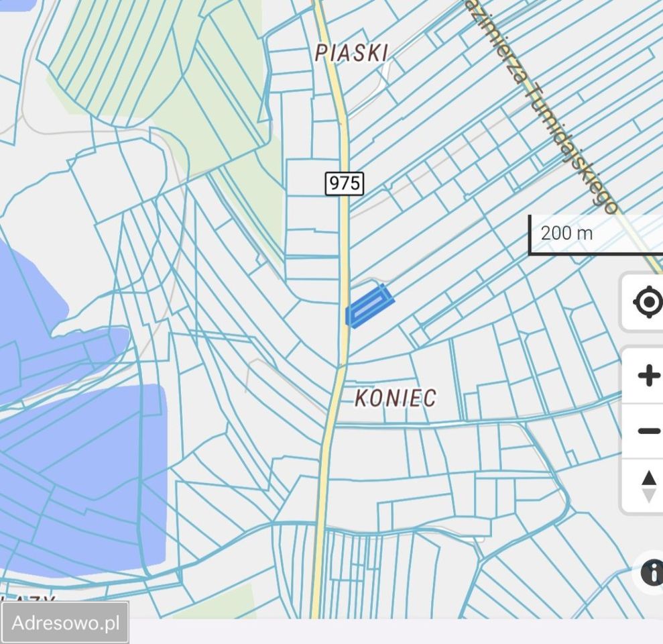Viewport: 663px width, 644px height.
Task: Click the 200 m scale bar
Action: click(x=565, y=234)
